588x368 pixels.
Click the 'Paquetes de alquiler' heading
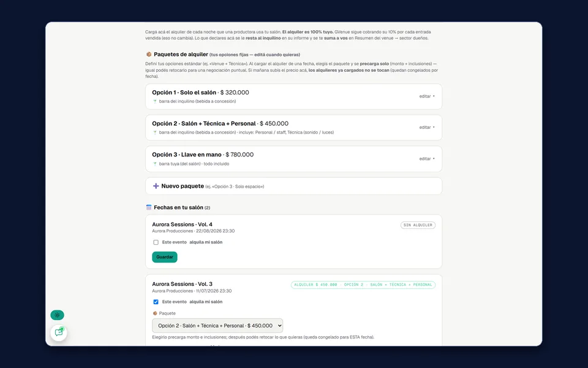(181, 55)
